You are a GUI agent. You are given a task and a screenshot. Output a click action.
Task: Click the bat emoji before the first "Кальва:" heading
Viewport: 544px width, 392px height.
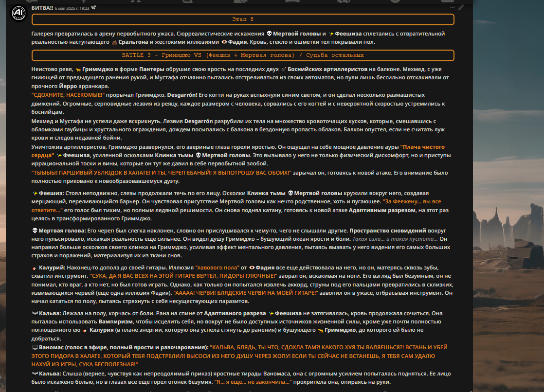pos(35,314)
